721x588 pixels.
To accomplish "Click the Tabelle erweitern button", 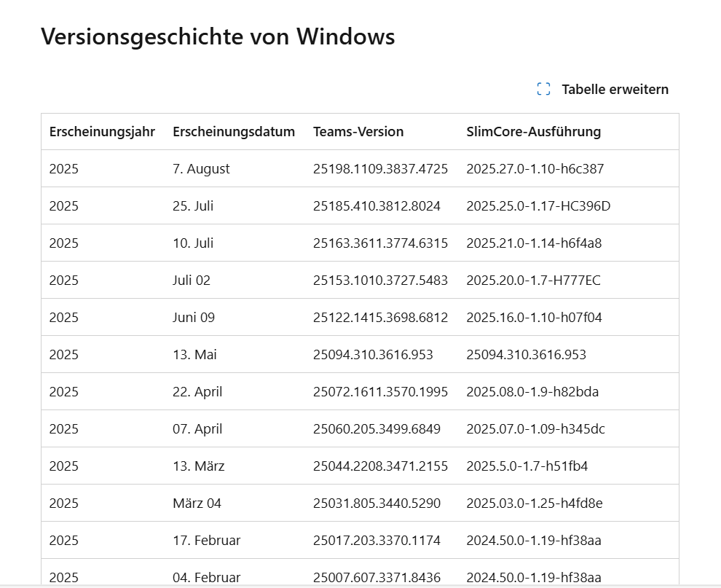I will click(x=603, y=90).
